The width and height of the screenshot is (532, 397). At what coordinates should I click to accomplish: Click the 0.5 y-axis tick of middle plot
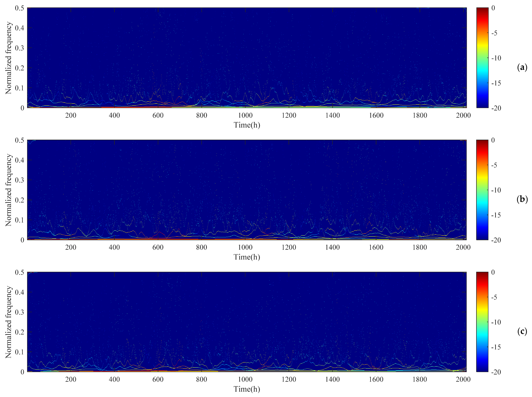click(19, 140)
